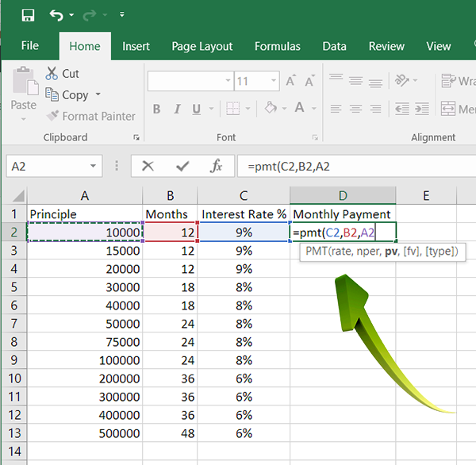This screenshot has height=465, width=476.
Task: Click the Orientation text rotation icon
Action: (x=402, y=80)
